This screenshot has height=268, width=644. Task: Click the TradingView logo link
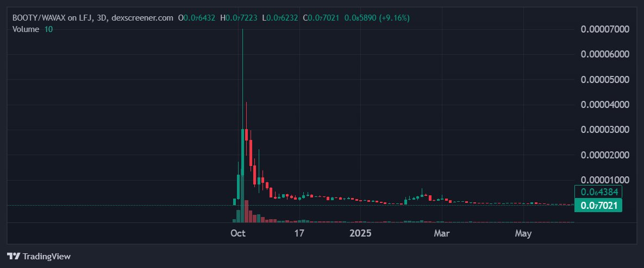[x=39, y=257]
